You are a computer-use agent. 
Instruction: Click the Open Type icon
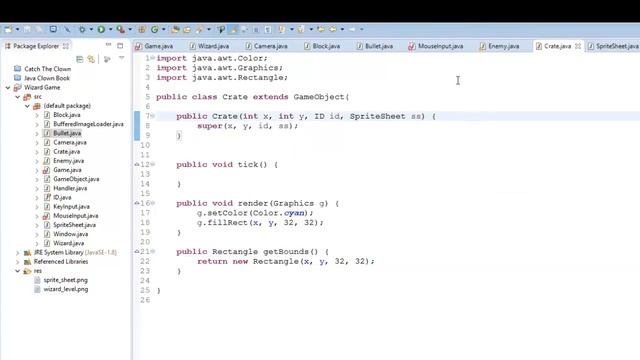[x=175, y=29]
